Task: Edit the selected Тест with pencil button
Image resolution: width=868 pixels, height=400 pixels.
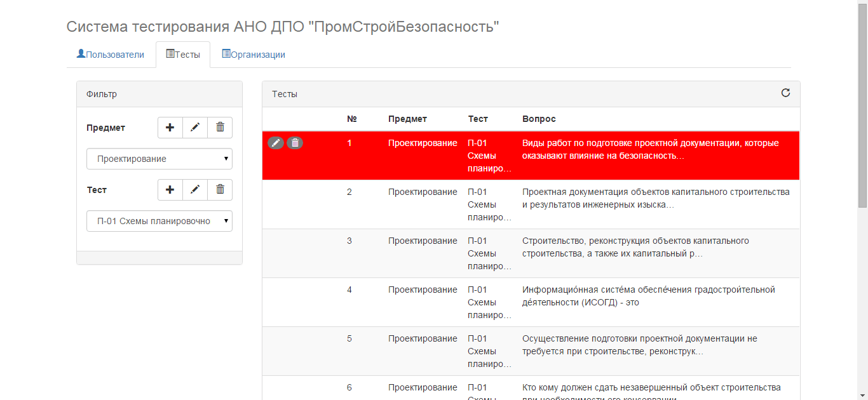Action: (x=195, y=190)
